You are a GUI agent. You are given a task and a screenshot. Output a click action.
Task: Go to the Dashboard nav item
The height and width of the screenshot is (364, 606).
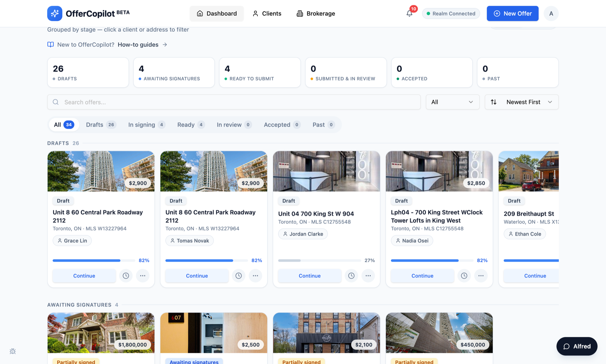pos(216,13)
